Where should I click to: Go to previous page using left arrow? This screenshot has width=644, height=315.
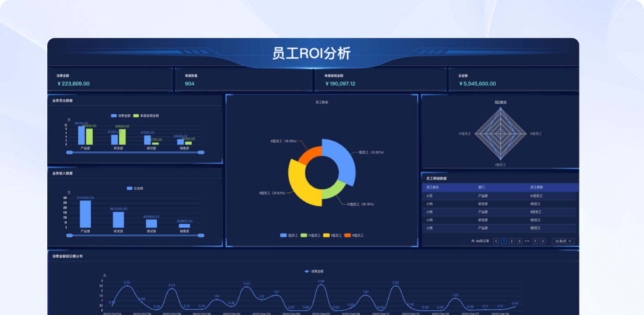[x=496, y=241]
